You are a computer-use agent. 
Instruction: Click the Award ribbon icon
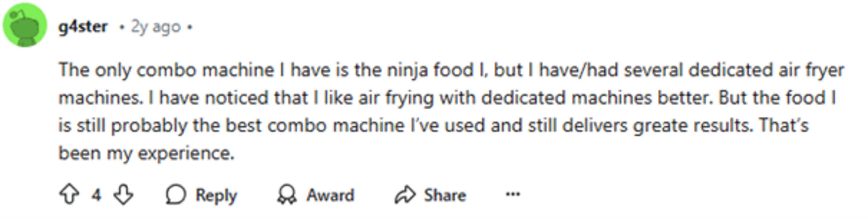[287, 195]
